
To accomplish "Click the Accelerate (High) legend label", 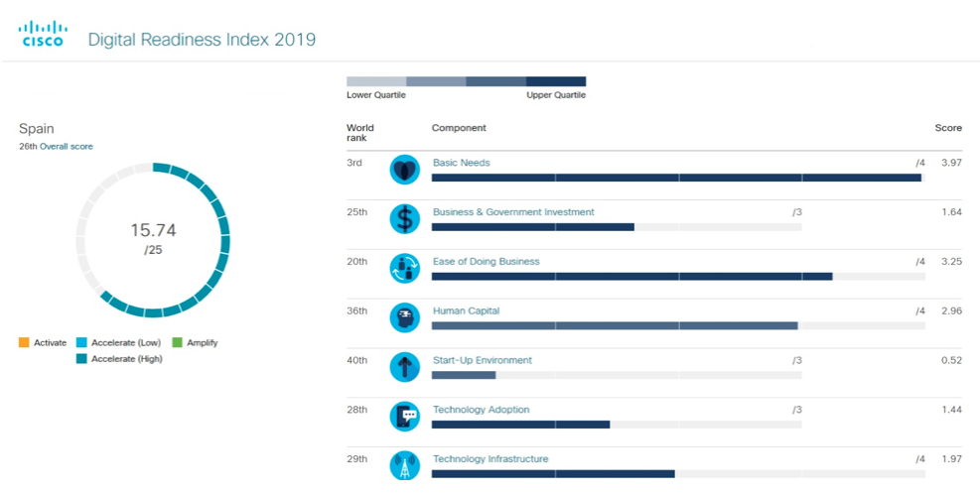I will pyautogui.click(x=127, y=359).
